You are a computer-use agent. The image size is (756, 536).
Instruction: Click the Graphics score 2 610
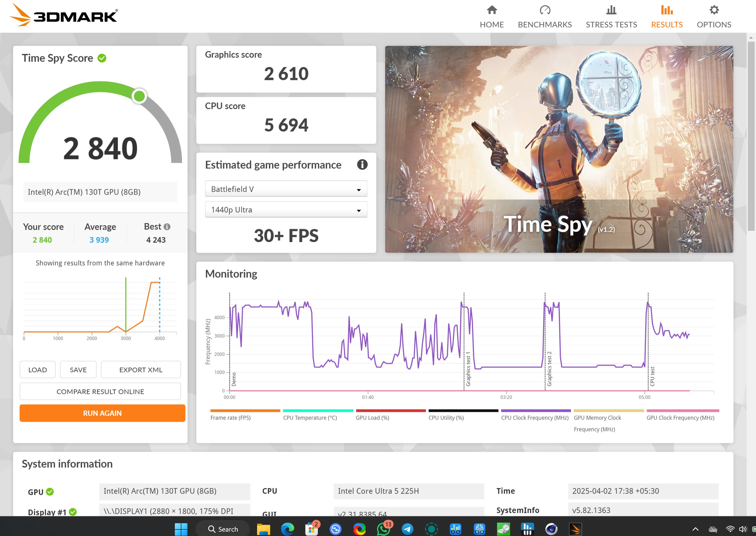(x=286, y=73)
